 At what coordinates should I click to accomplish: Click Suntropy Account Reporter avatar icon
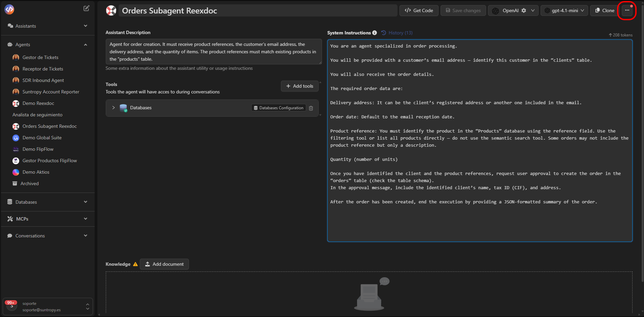[x=16, y=92]
